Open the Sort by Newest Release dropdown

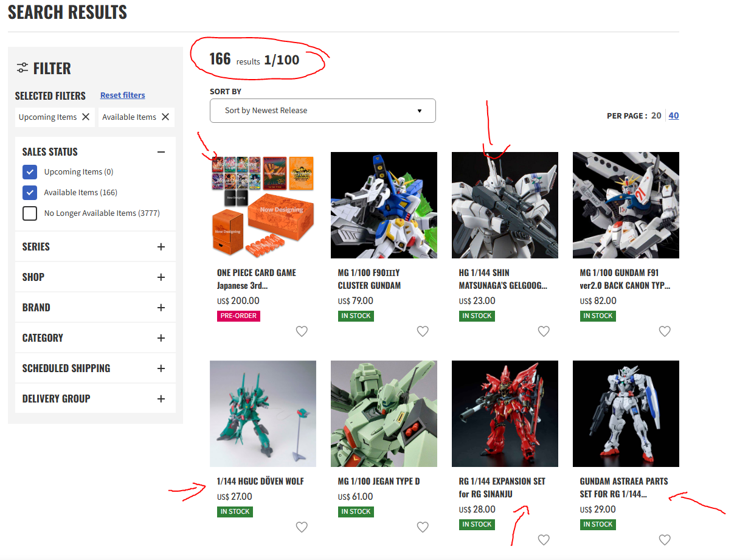click(x=323, y=111)
